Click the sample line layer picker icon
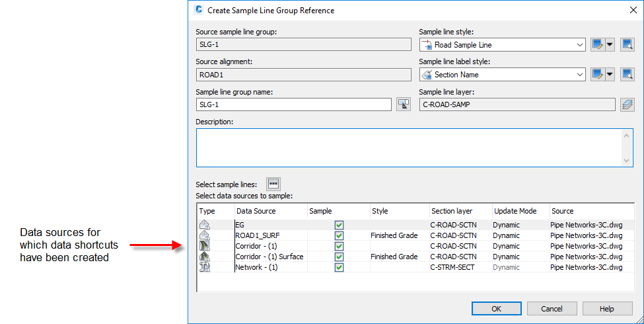This screenshot has height=324, width=644. click(627, 104)
